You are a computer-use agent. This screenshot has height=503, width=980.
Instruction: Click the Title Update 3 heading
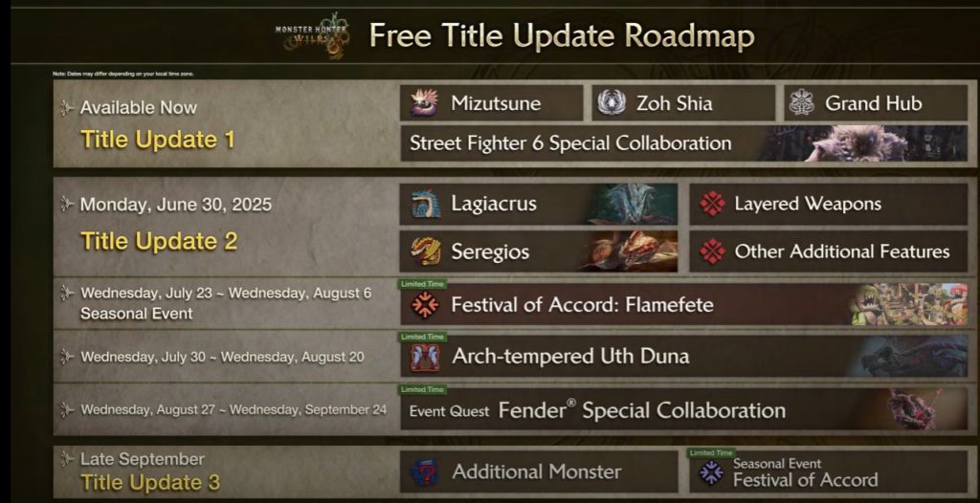click(150, 482)
